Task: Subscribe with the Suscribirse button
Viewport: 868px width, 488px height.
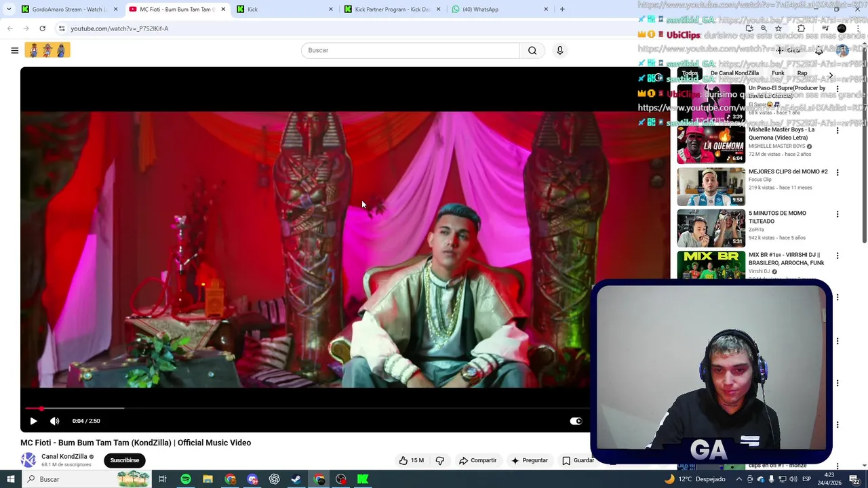Action: coord(125,460)
